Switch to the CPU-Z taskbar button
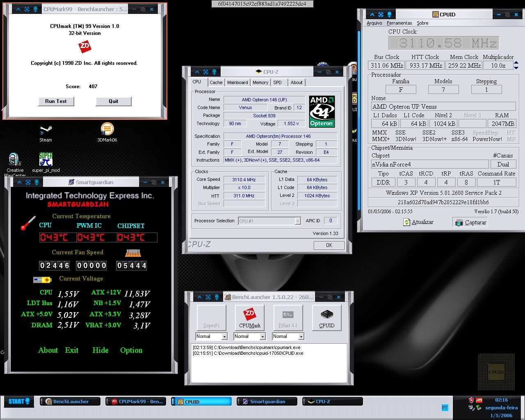Viewport: 525px width, 420px height. click(x=333, y=402)
